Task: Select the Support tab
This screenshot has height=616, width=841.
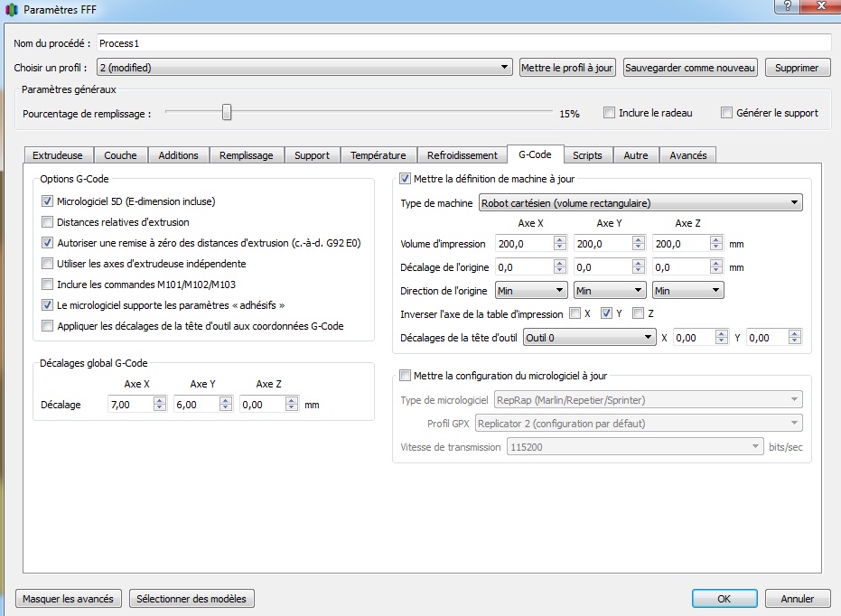Action: [x=313, y=155]
